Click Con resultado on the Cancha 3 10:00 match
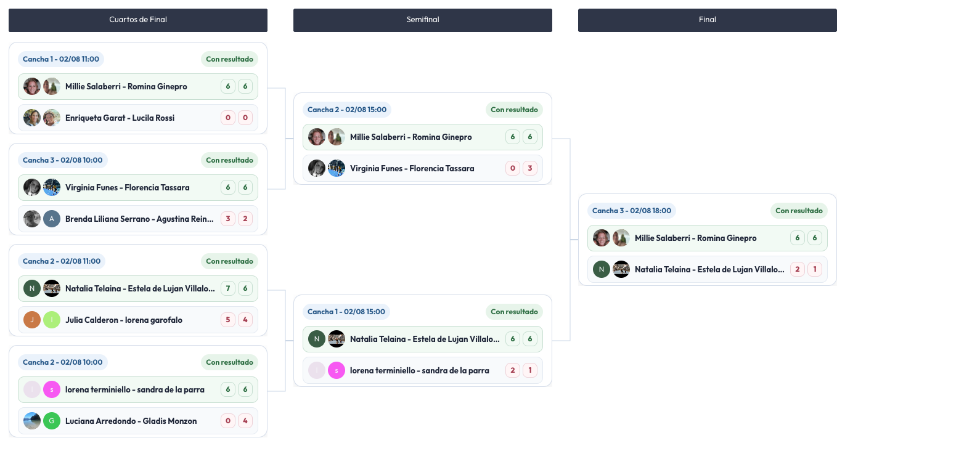Viewport: 980px width, 459px height. [x=229, y=160]
